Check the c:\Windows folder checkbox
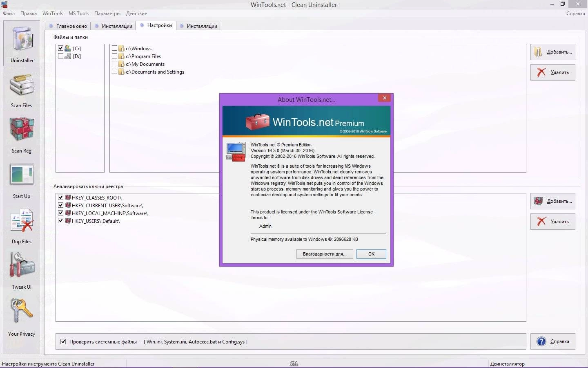The height and width of the screenshot is (368, 588). 114,48
